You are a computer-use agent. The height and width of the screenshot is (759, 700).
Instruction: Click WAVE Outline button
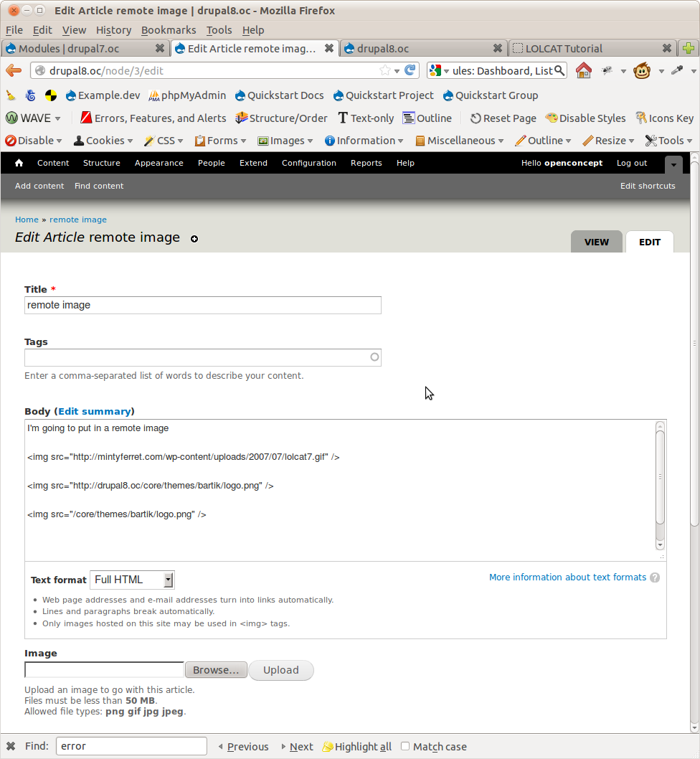(x=427, y=118)
